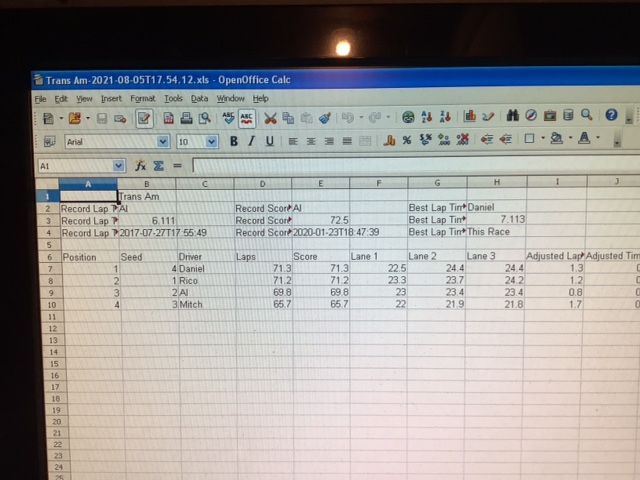Screen dimensions: 640x480
Task: Click Decrease Indent icon
Action: [x=487, y=140]
